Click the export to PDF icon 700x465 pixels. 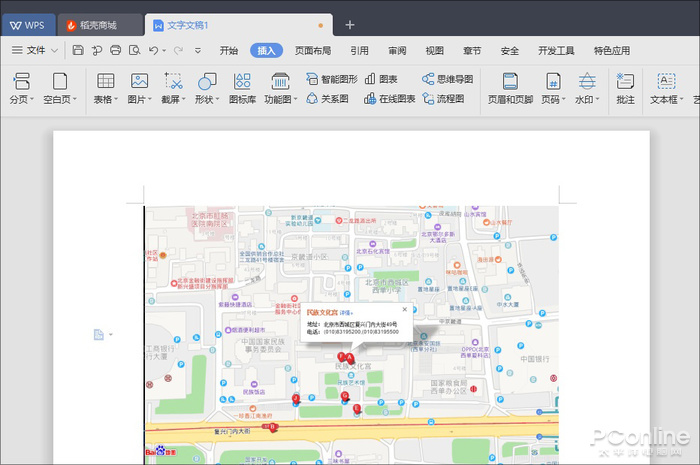coord(97,50)
